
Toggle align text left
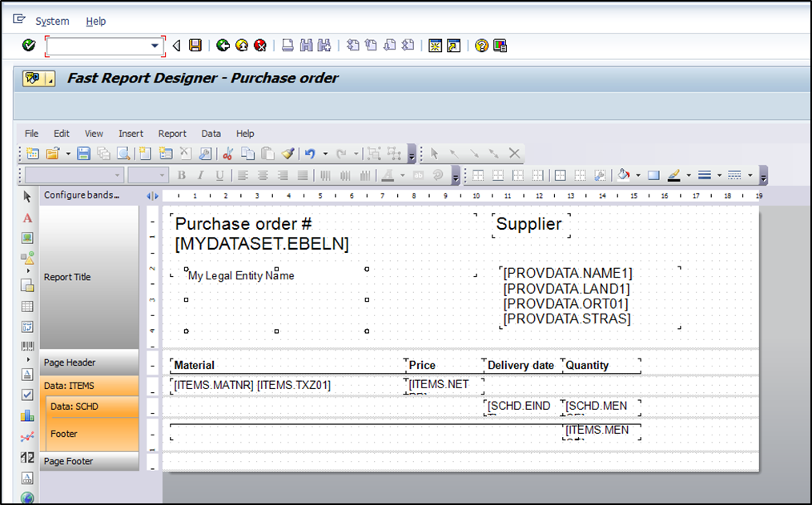(x=243, y=175)
